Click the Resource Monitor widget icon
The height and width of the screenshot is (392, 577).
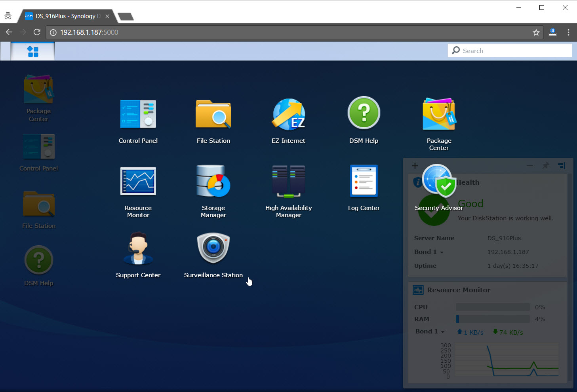pyautogui.click(x=418, y=290)
